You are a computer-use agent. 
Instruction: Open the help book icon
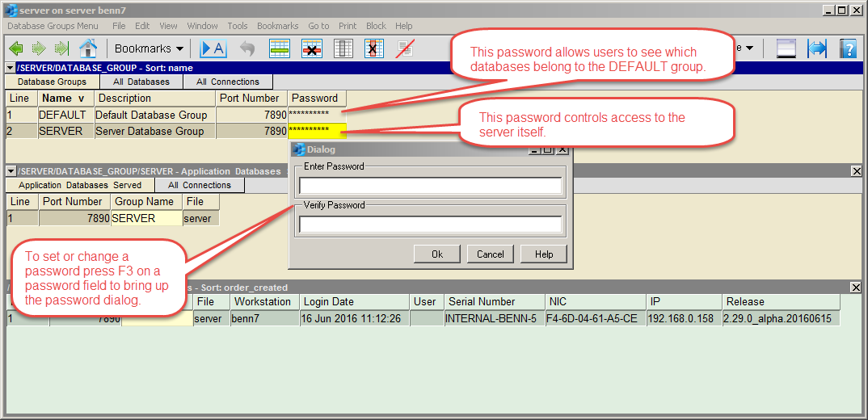click(x=848, y=48)
